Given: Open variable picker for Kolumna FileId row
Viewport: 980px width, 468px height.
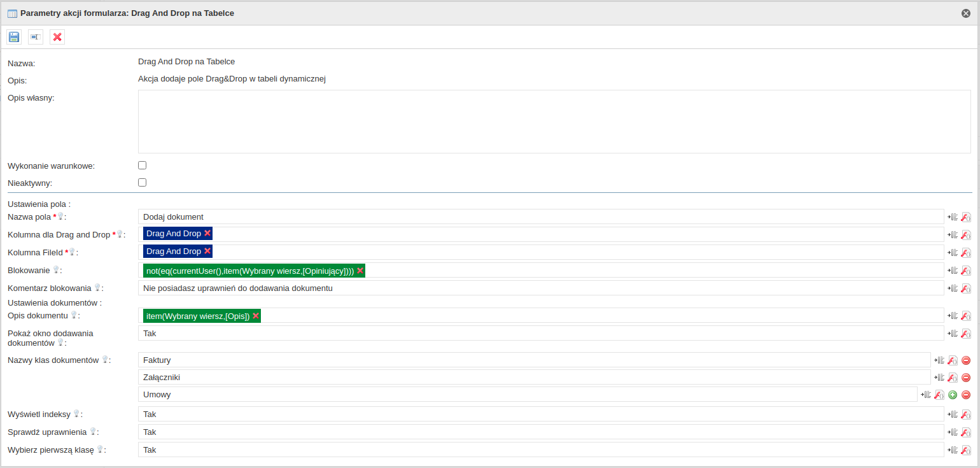Looking at the screenshot, I should (x=953, y=252).
